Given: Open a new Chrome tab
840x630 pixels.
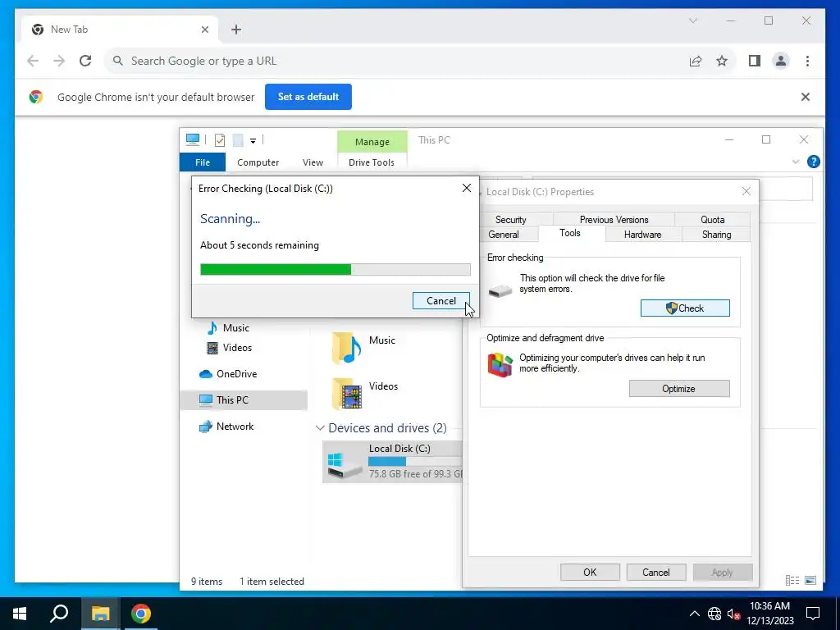Looking at the screenshot, I should (x=236, y=30).
